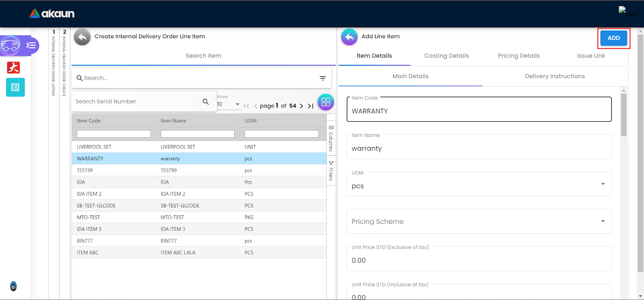Click back arrow beside Add Line Item
This screenshot has height=300, width=644.
(349, 37)
